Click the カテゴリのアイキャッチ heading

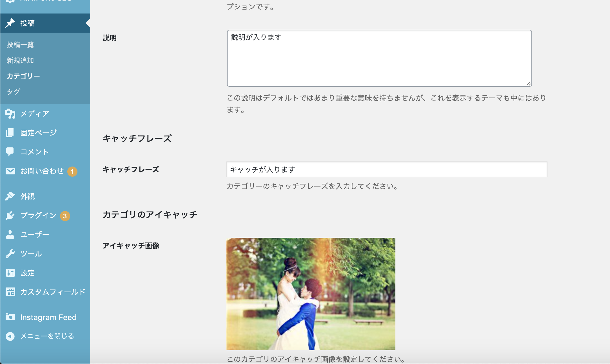[150, 215]
